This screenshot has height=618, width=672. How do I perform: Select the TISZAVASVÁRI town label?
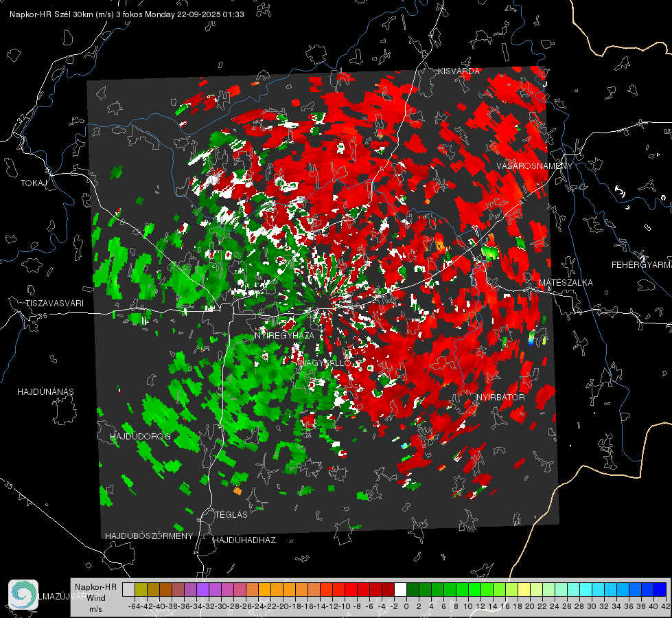[x=54, y=304]
